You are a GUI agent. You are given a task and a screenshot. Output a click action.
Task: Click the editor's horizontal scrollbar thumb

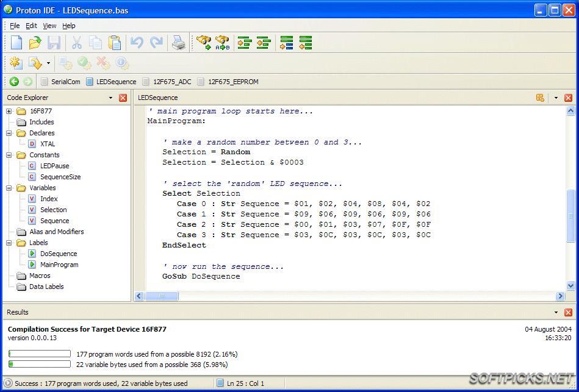[161, 296]
